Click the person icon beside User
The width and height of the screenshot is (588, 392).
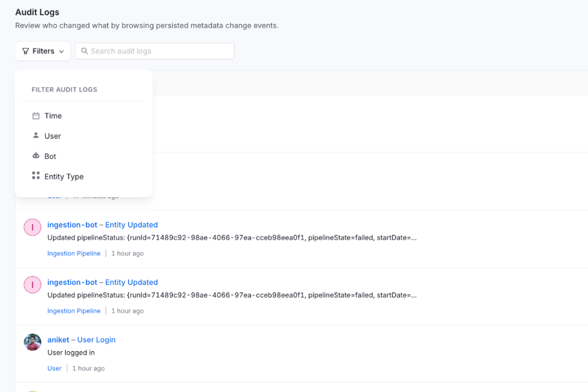point(36,135)
